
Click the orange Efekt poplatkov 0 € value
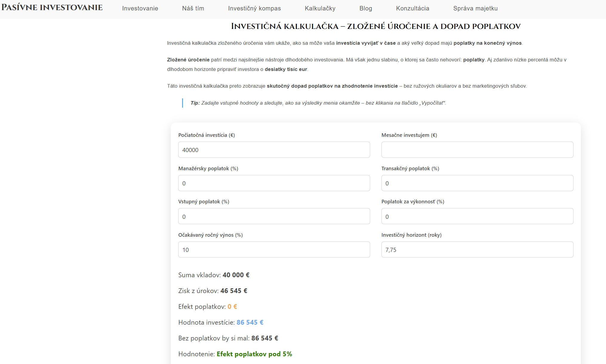point(232,306)
